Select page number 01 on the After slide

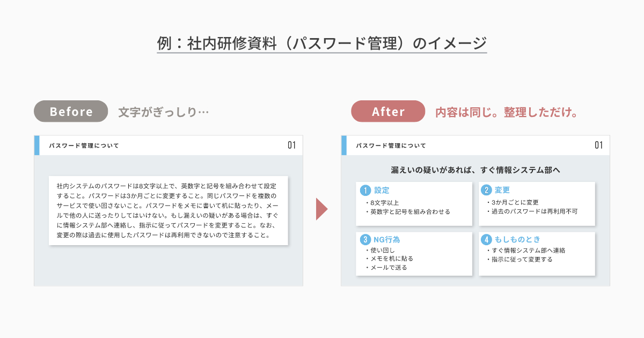click(x=599, y=145)
